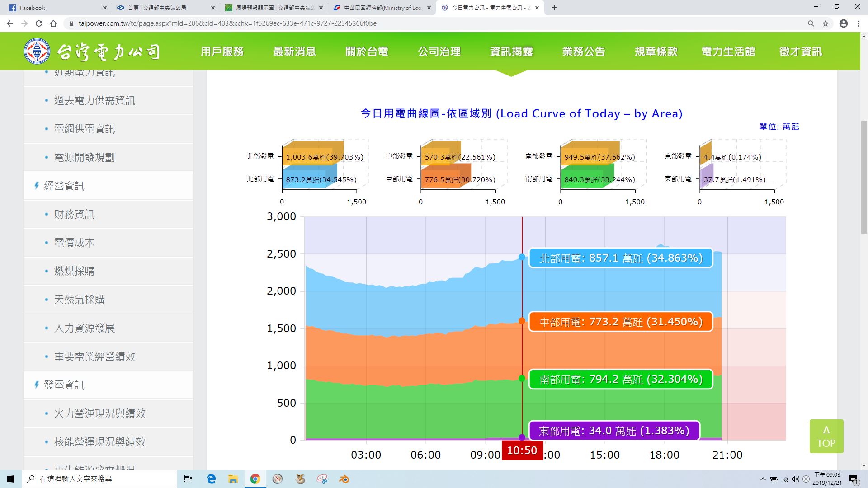Screen dimensions: 868x488
Task: Open Chrome profile avatar icon
Action: pyautogui.click(x=844, y=23)
